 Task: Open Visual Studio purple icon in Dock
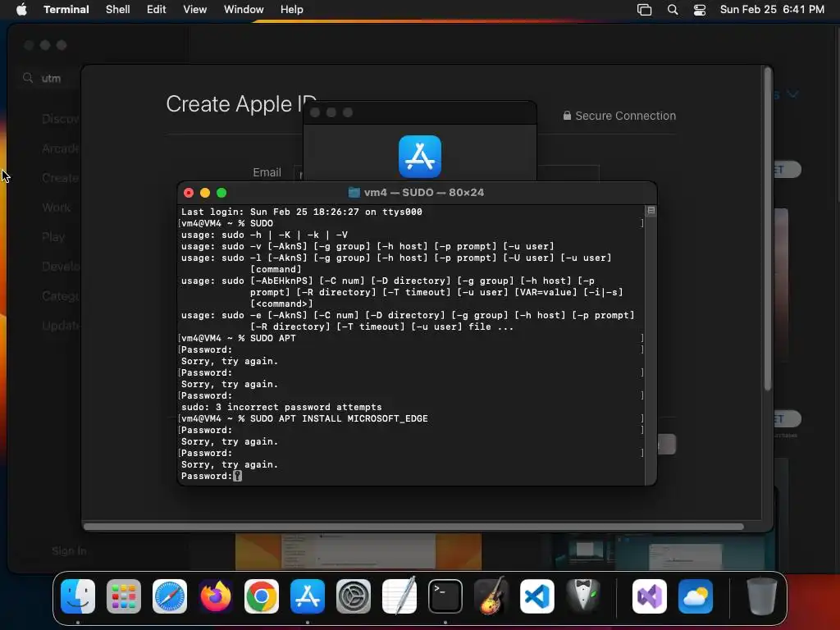(650, 596)
